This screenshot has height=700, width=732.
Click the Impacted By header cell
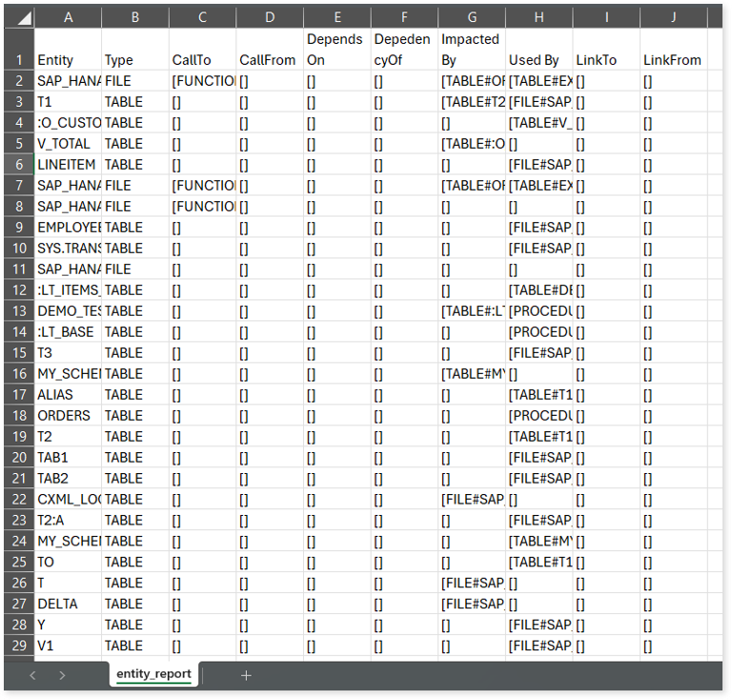(472, 49)
